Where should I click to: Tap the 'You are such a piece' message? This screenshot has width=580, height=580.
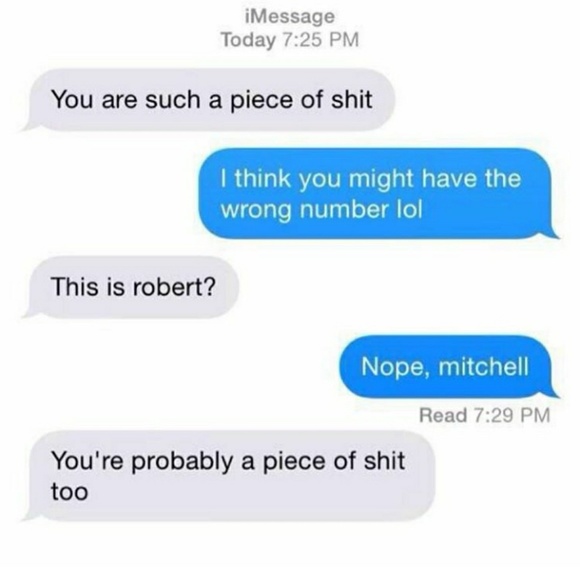211,100
